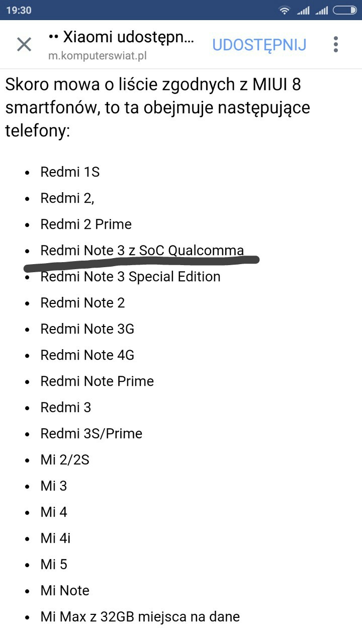This screenshot has width=362, height=644.
Task: Tap the Mi 4i list item
Action: pos(55,538)
